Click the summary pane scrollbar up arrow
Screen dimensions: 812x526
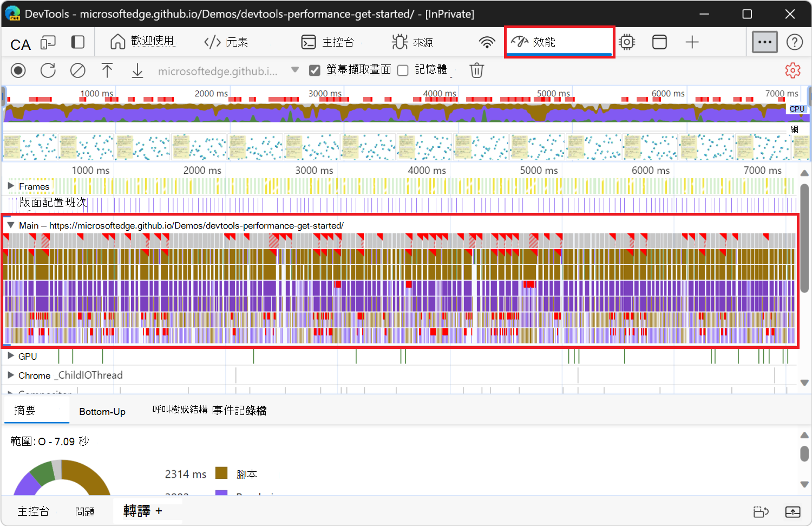click(x=805, y=435)
